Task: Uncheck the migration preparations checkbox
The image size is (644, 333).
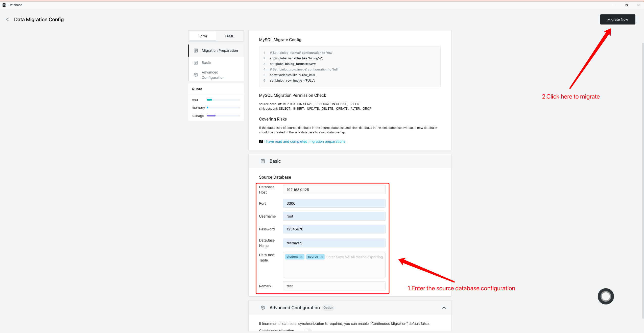Action: point(261,141)
